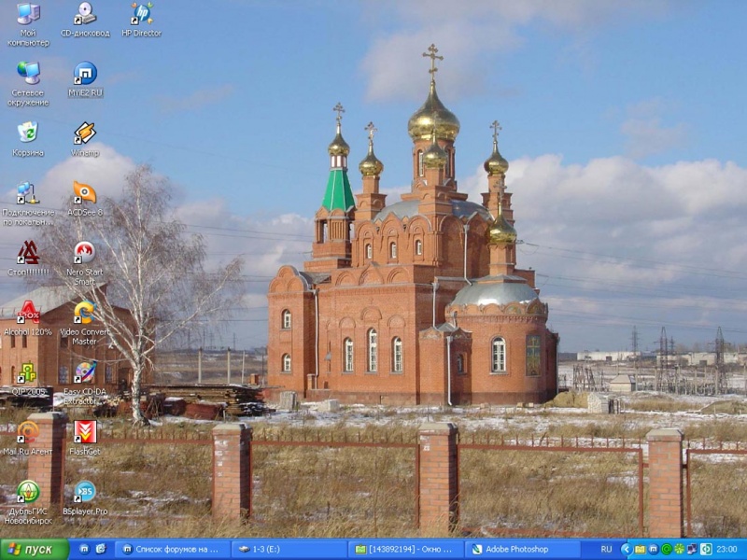The height and width of the screenshot is (560, 747).
Task: Click the 23:00 system clock
Action: click(x=726, y=550)
